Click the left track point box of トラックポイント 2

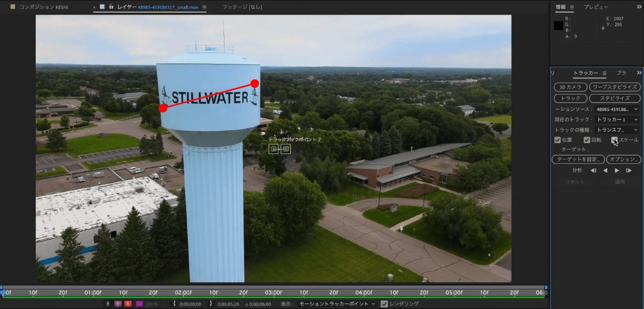click(274, 149)
